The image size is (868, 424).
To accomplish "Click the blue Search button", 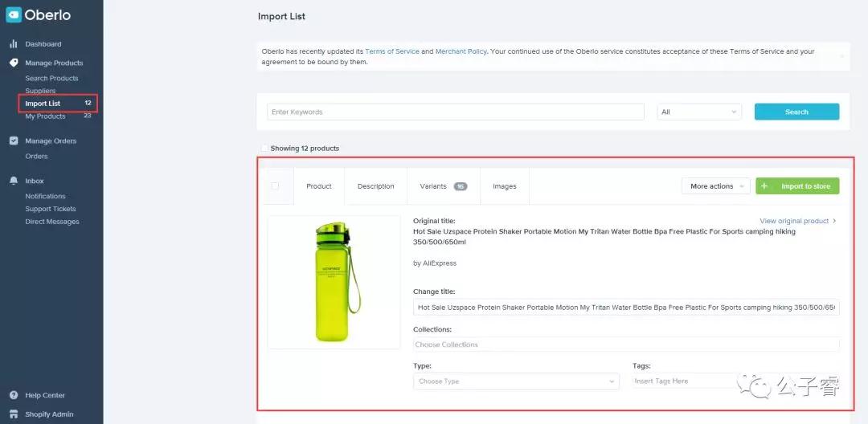I will coord(796,112).
